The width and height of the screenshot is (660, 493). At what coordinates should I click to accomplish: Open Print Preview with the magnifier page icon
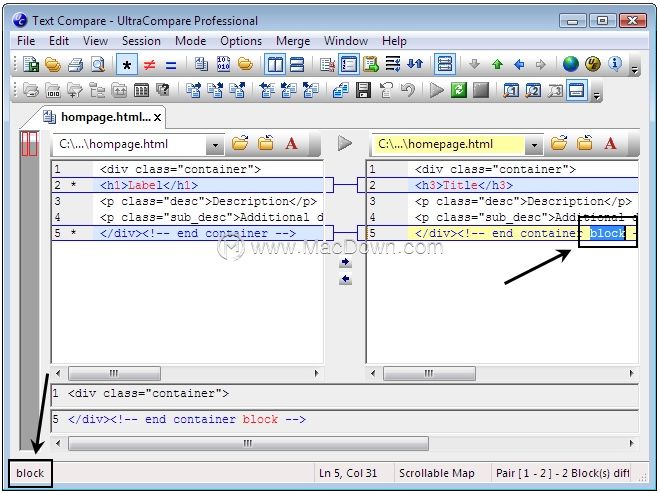98,64
